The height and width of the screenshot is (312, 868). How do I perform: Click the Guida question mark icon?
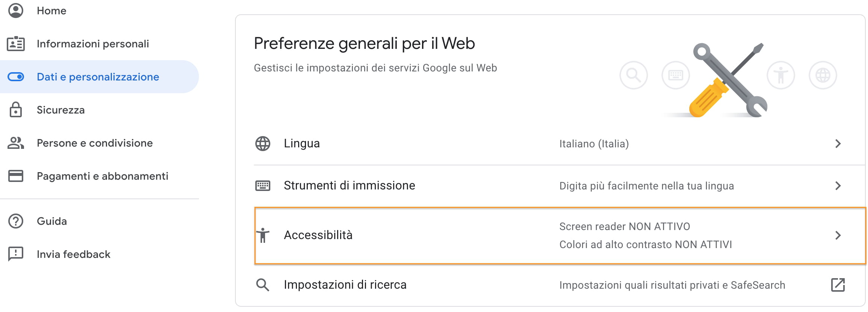click(x=16, y=221)
